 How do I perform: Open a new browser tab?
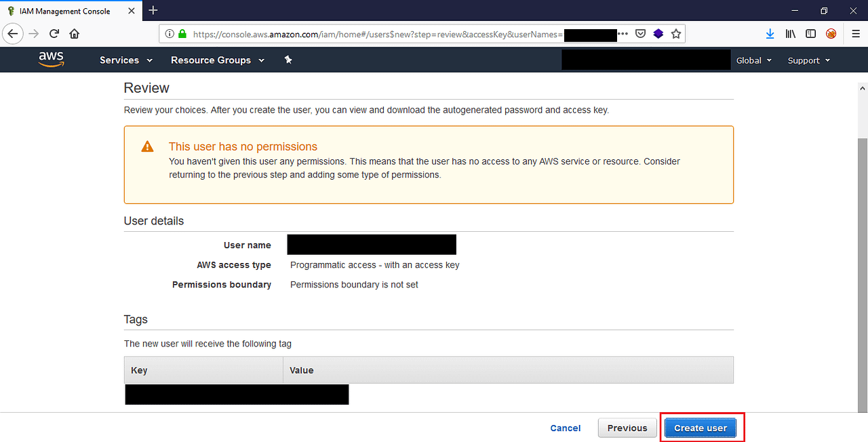click(x=153, y=11)
